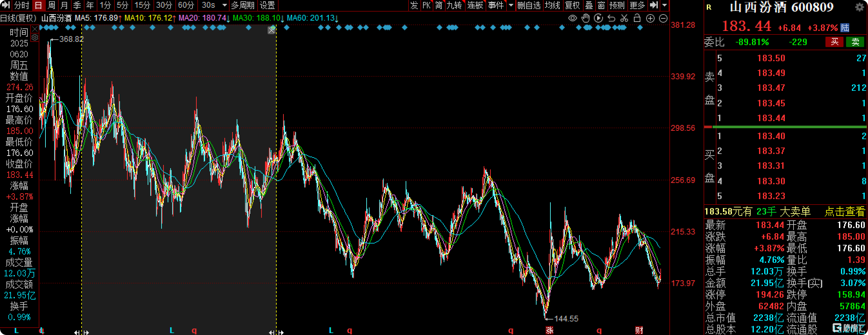Select the 5分 five-minute chart
The height and width of the screenshot is (335, 868).
122,5
